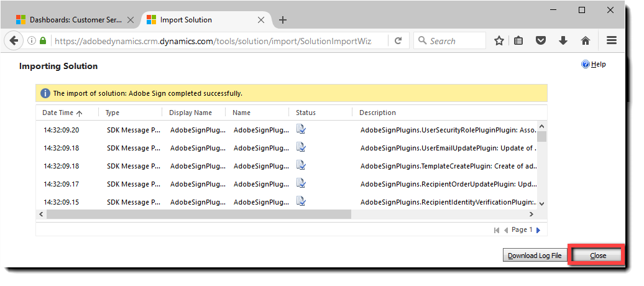This screenshot has width=644, height=286.
Task: Go to the previous results page arrow
Action: click(506, 231)
